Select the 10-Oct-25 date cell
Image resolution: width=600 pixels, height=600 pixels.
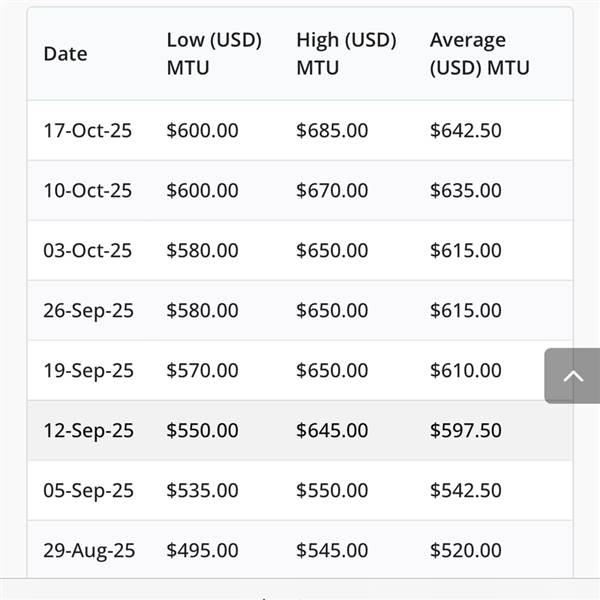point(88,191)
